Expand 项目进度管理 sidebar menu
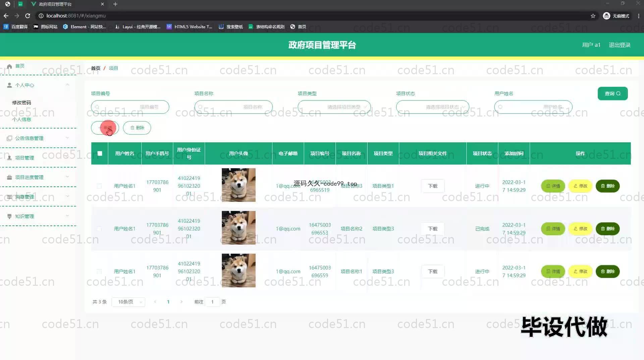Image resolution: width=644 pixels, height=360 pixels. point(38,177)
